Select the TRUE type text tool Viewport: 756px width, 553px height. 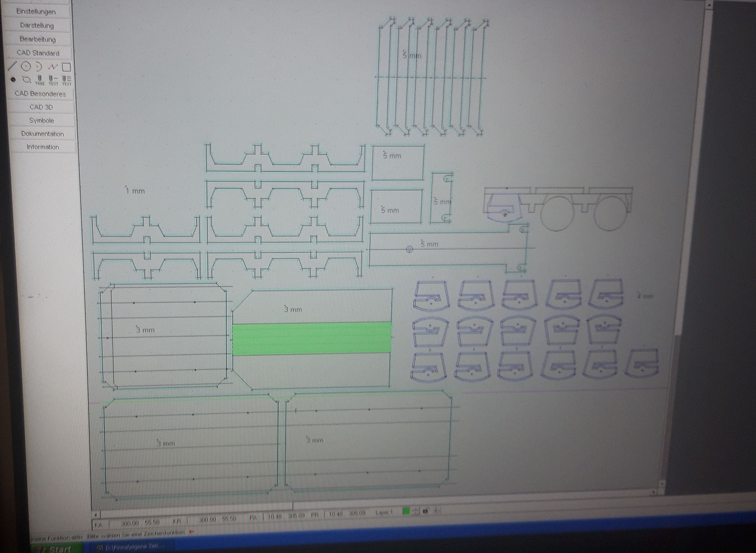click(x=40, y=80)
